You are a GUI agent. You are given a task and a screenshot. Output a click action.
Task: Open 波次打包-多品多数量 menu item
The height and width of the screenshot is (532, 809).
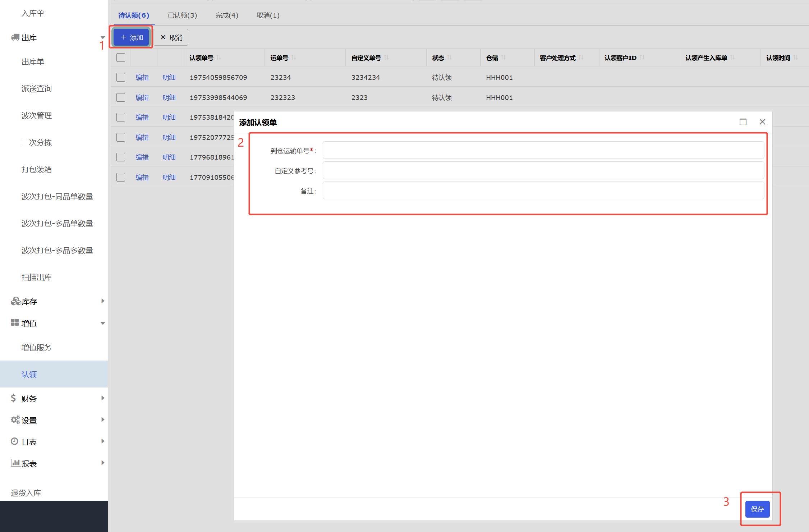coord(57,251)
